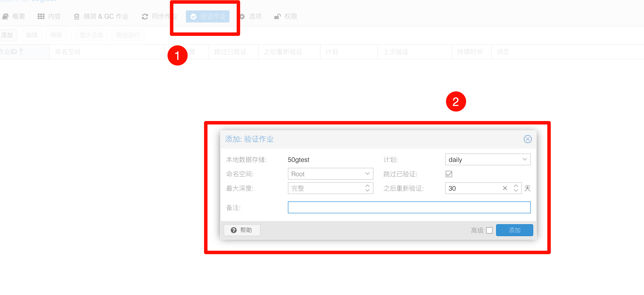Click the 权限 unlock icon

pyautogui.click(x=277, y=17)
